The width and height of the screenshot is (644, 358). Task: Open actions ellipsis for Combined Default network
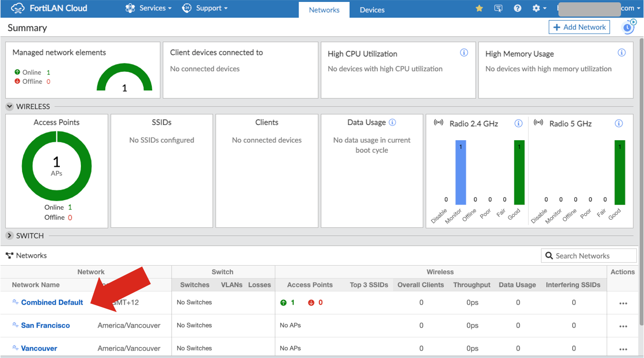click(x=623, y=303)
